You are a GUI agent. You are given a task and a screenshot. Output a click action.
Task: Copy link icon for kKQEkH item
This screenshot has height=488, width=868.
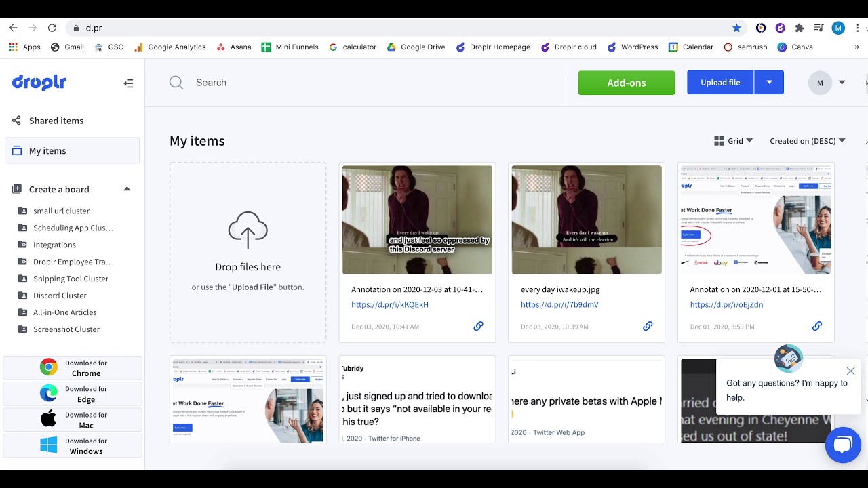point(478,326)
